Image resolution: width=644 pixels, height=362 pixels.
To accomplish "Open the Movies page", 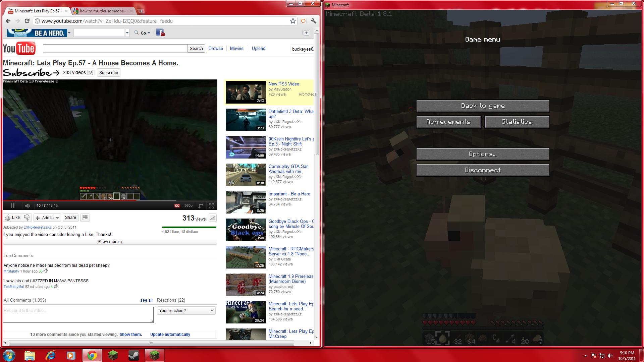I will pyautogui.click(x=236, y=48).
